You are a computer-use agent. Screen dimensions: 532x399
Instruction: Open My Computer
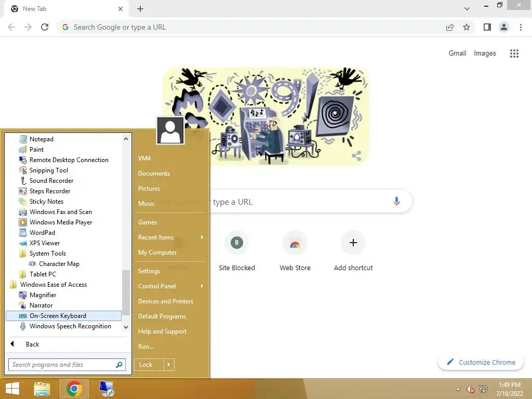157,252
